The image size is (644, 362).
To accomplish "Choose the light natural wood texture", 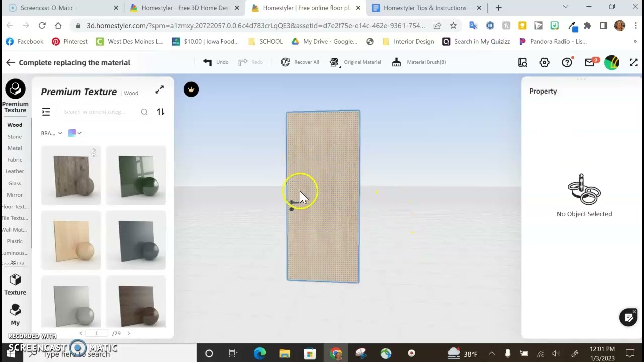I will (71, 240).
